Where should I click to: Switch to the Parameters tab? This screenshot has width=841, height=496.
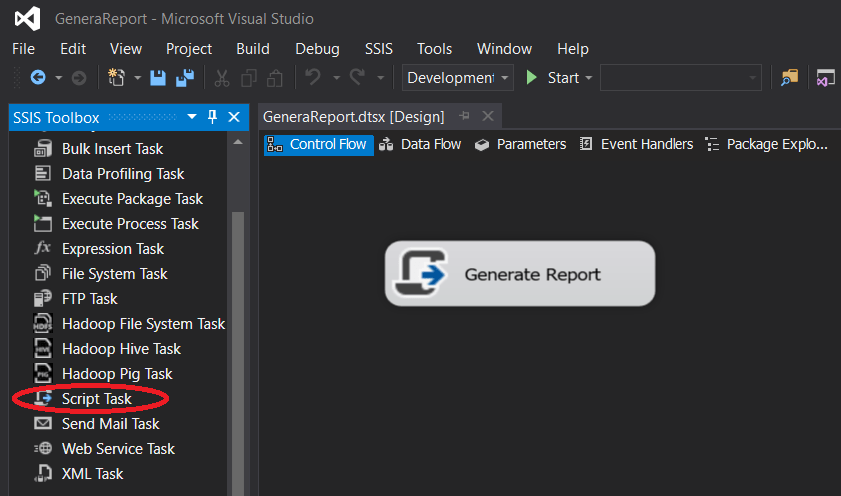pos(520,145)
